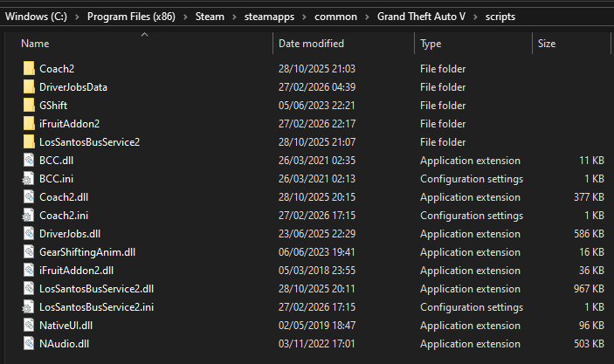
Task: Select the LosSantosBusService2 folder icon
Action: 29,142
